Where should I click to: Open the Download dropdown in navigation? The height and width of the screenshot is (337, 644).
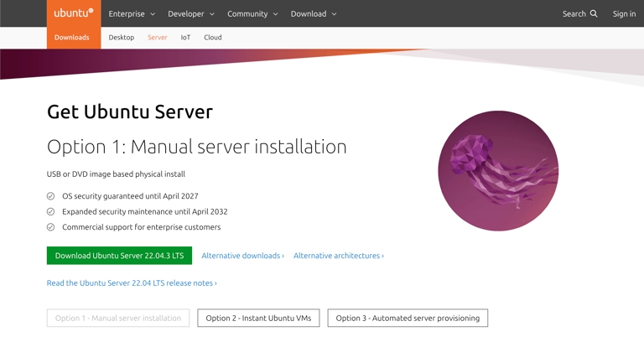[x=313, y=13]
